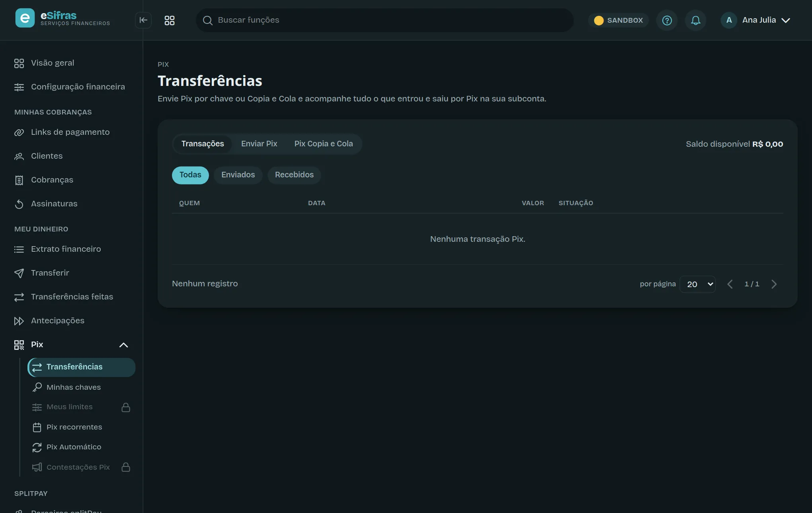Go to the previous page arrow

pyautogui.click(x=730, y=284)
